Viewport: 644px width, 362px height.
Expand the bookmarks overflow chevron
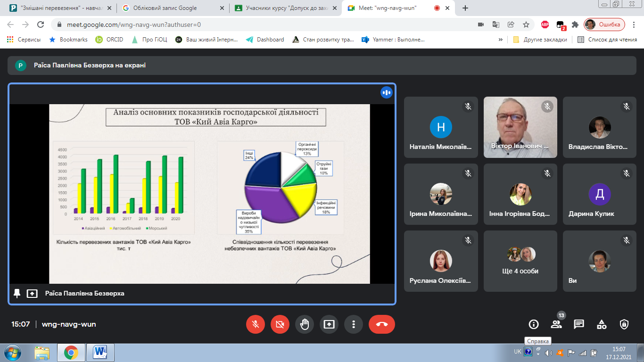point(500,40)
